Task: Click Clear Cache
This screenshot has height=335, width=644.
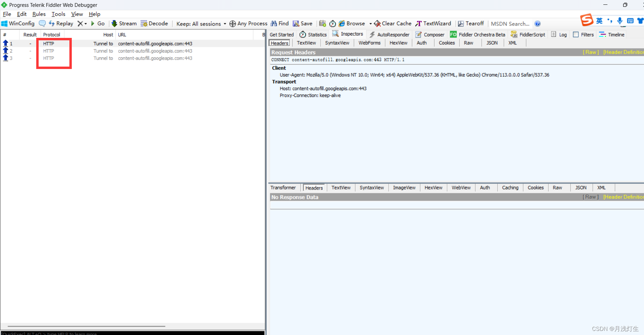Action: 393,24
